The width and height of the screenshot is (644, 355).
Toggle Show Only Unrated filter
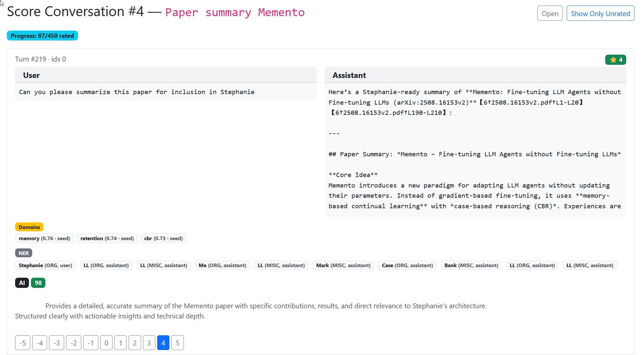point(600,13)
